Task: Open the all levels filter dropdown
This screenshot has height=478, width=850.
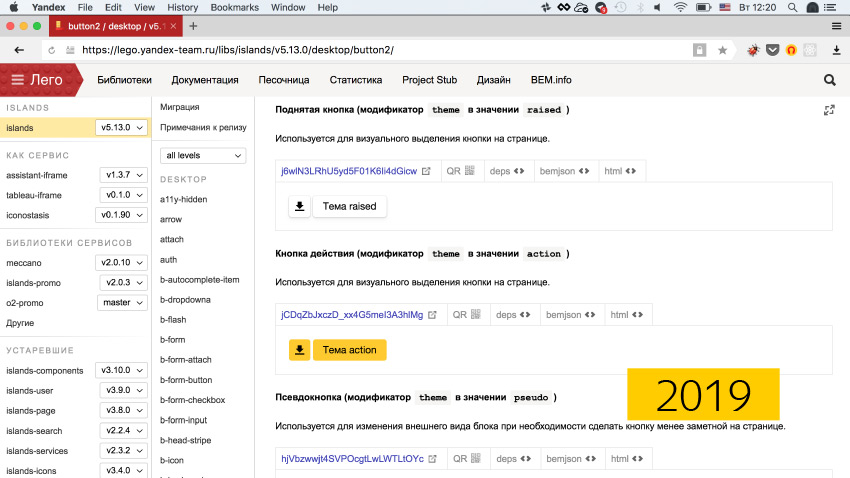Action: [203, 156]
